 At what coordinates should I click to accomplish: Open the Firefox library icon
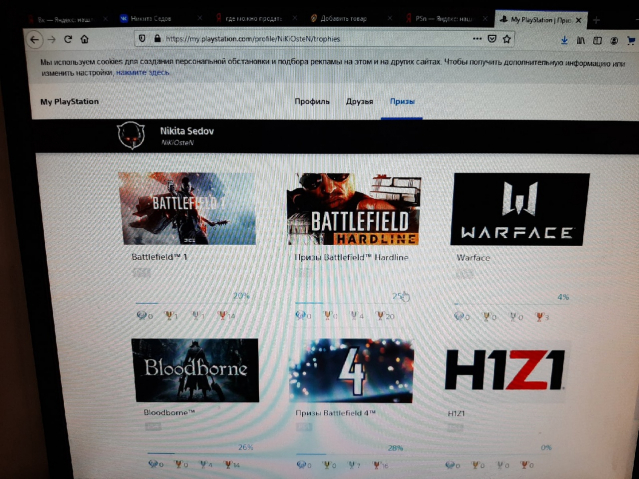pos(581,40)
